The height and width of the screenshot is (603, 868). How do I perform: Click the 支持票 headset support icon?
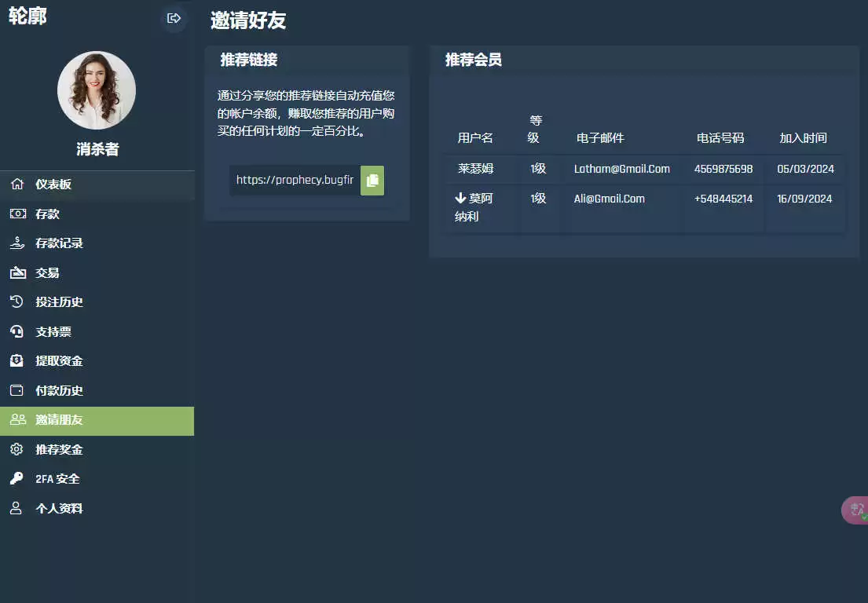click(16, 331)
